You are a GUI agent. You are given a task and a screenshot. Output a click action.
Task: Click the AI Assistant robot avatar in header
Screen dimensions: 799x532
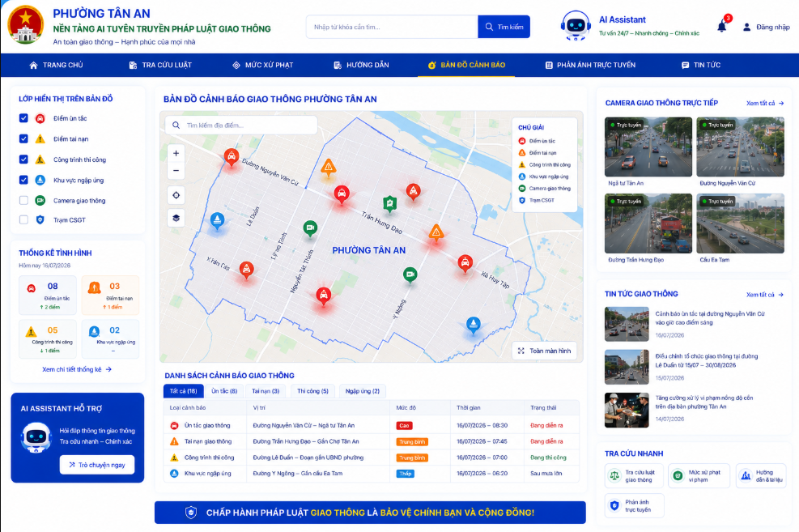click(x=576, y=25)
